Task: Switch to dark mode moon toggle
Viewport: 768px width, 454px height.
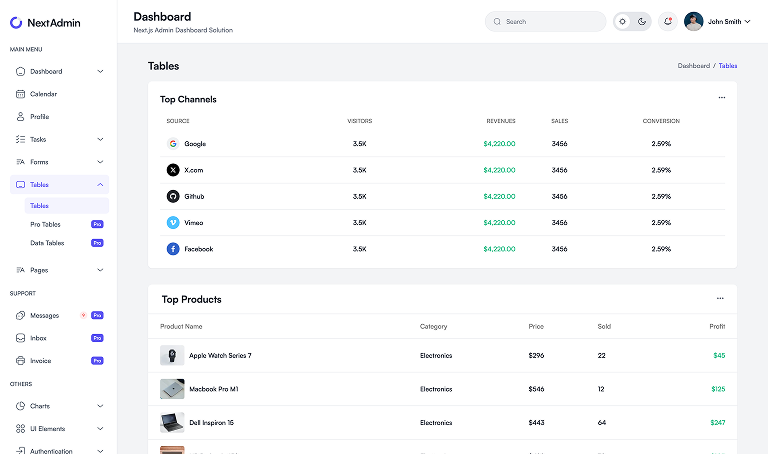Action: (x=642, y=21)
